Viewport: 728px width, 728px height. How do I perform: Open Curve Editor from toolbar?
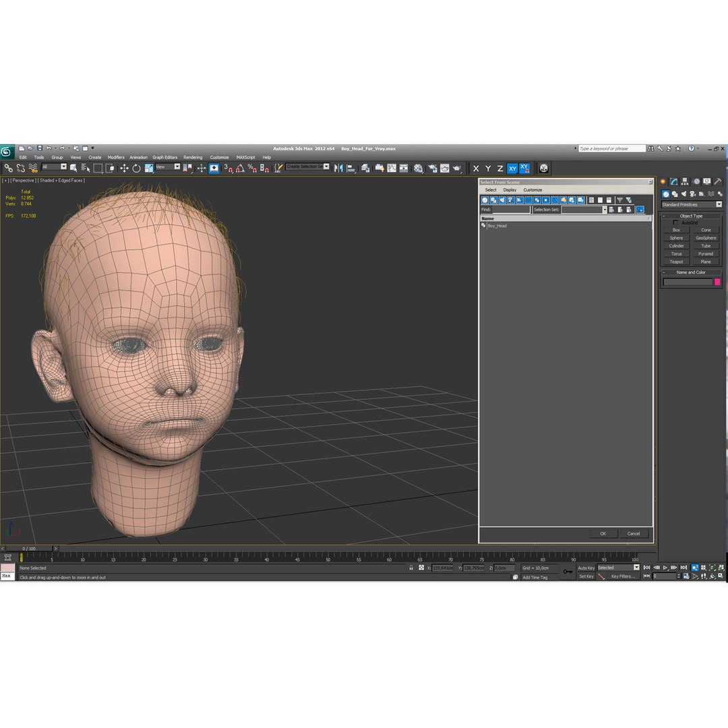coord(392,168)
